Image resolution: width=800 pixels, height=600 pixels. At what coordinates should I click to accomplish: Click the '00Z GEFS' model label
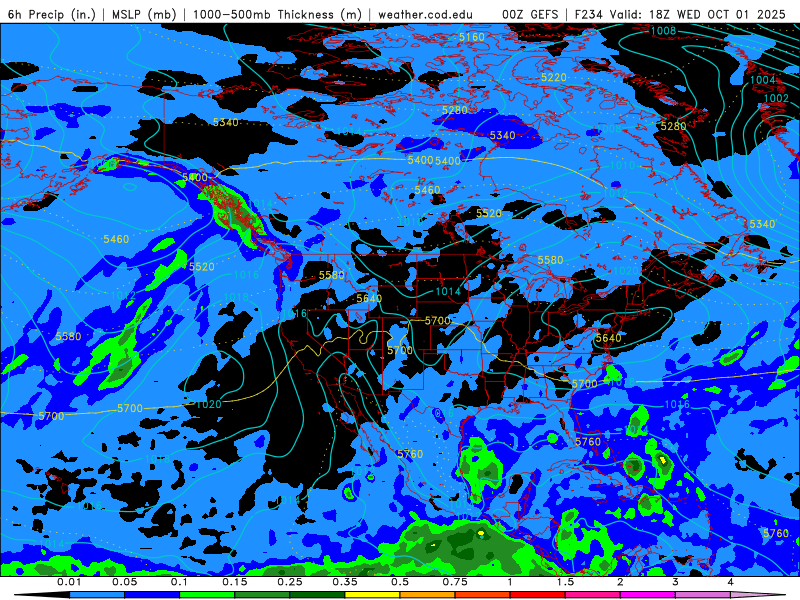coord(530,14)
